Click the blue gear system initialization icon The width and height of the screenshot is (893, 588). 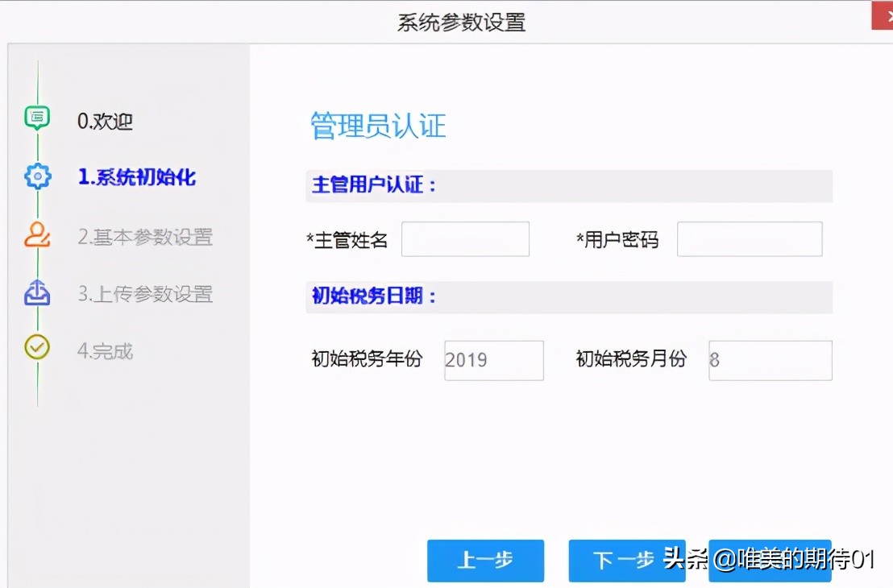[38, 176]
